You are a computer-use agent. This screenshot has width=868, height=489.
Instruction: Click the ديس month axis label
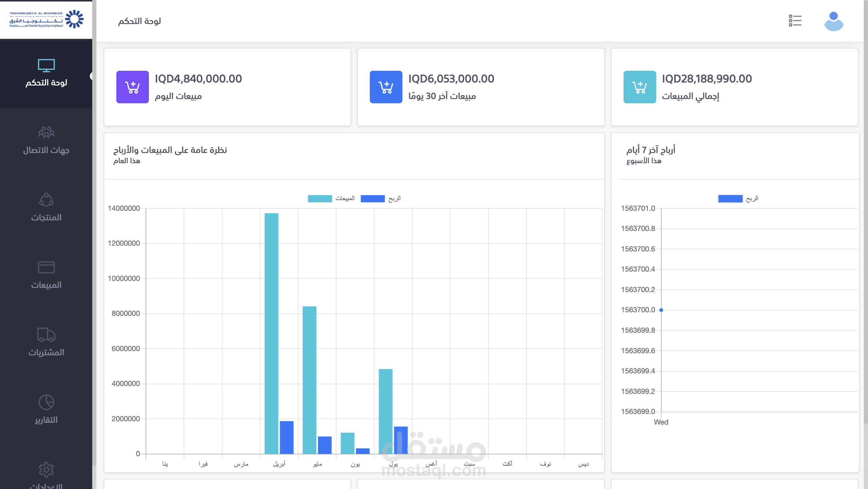[x=583, y=464]
